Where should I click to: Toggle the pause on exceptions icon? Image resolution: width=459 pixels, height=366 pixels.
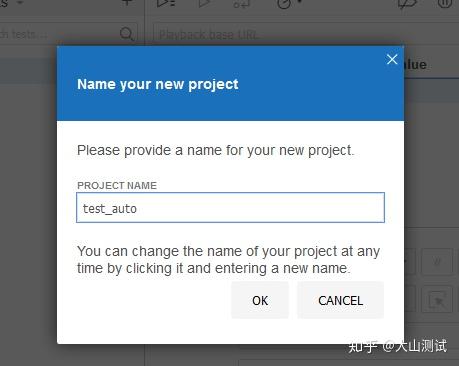click(445, 3)
